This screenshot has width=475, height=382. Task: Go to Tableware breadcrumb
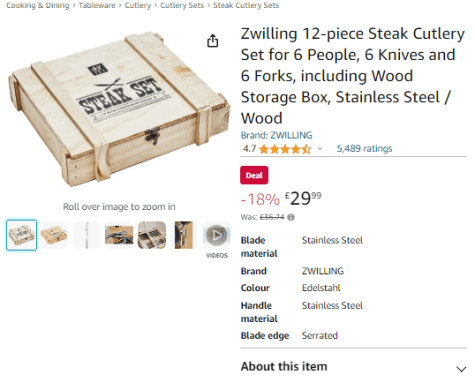pos(97,5)
